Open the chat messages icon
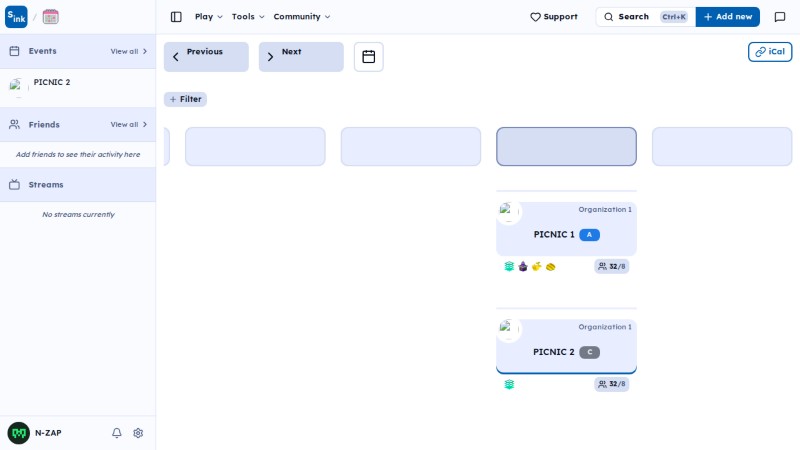The image size is (800, 450). point(780,17)
